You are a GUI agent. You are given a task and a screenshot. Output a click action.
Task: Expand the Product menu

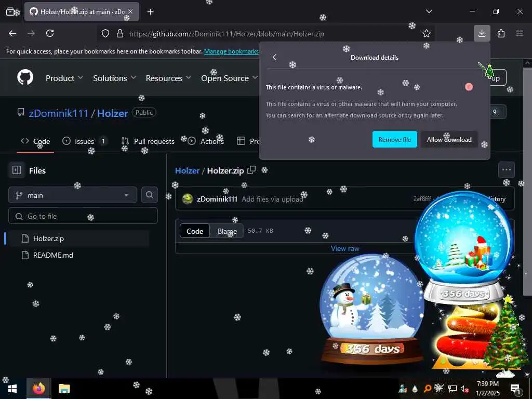click(x=64, y=78)
